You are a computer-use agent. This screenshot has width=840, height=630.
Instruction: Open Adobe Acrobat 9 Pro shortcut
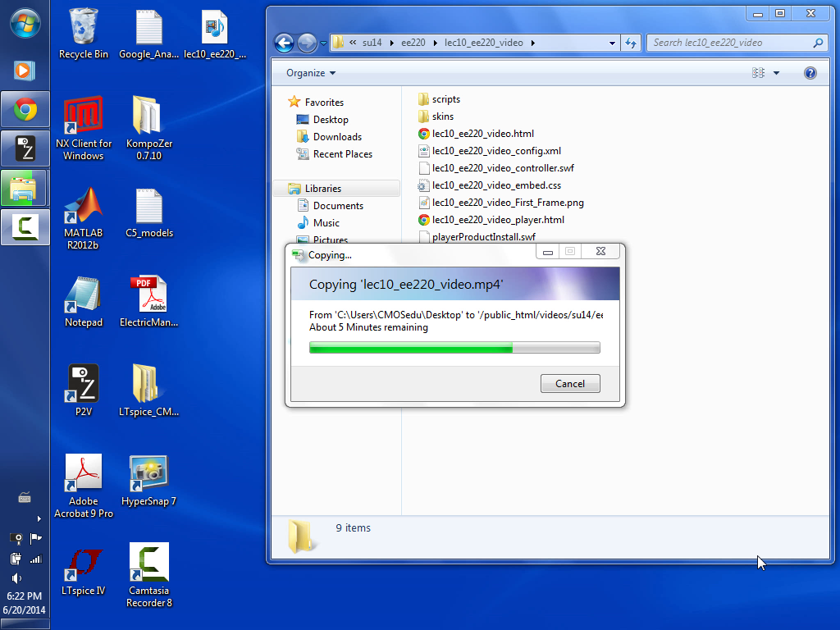pos(84,474)
